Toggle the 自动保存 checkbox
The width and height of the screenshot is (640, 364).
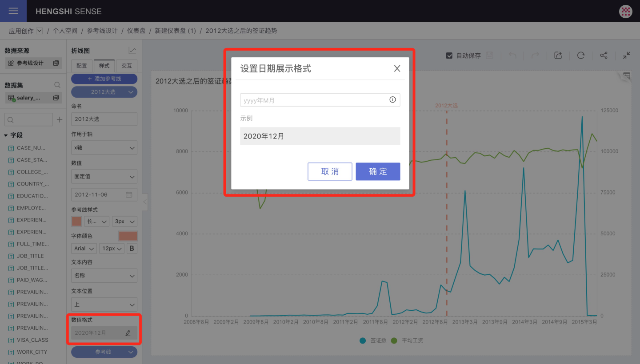pos(449,55)
